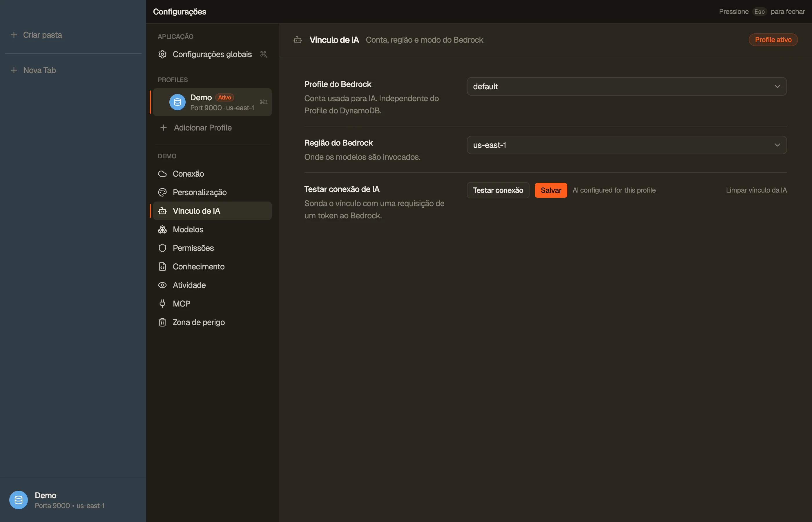Screen dimensions: 812x522
Task: Click the chevron on the us-east-1 selector
Action: point(777,145)
